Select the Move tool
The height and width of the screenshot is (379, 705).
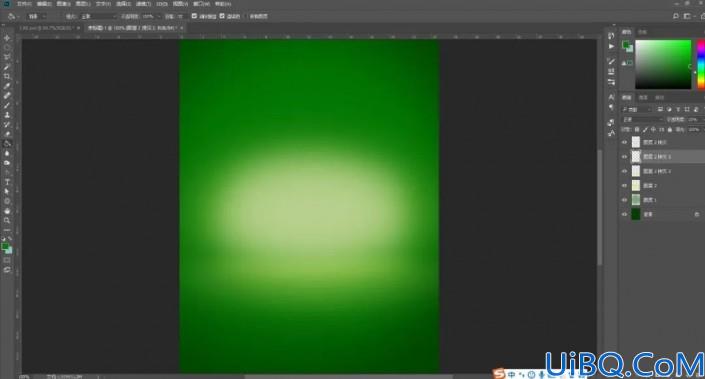(7, 38)
